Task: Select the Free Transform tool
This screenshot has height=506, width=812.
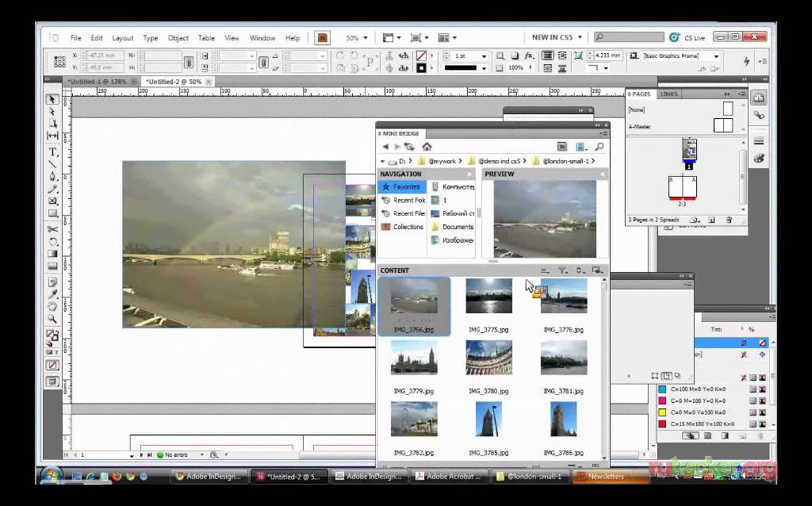Action: click(52, 241)
